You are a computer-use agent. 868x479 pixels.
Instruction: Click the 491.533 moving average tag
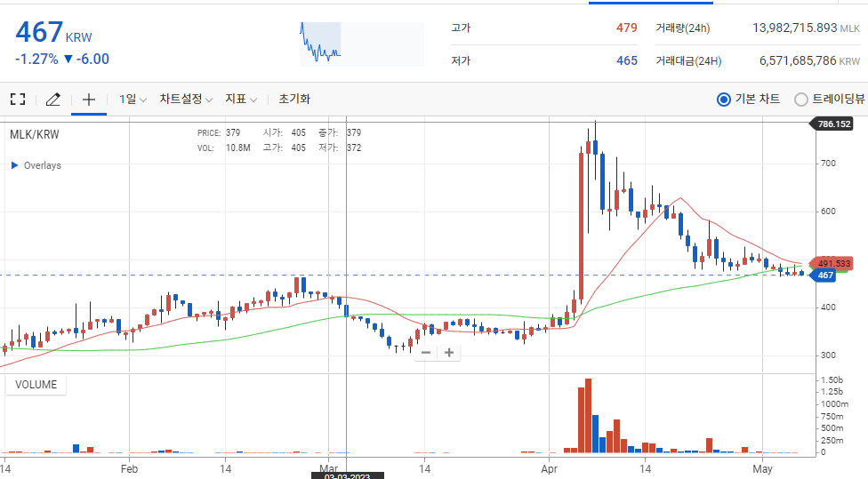click(x=832, y=263)
